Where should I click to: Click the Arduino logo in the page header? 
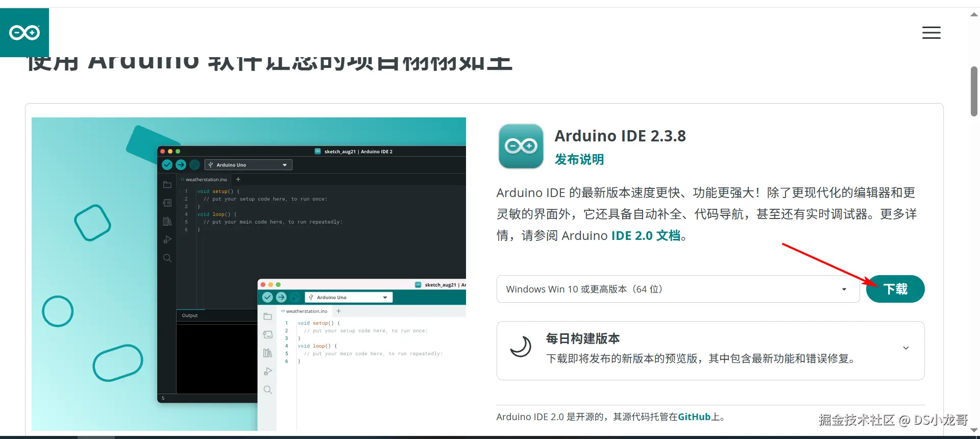24,33
